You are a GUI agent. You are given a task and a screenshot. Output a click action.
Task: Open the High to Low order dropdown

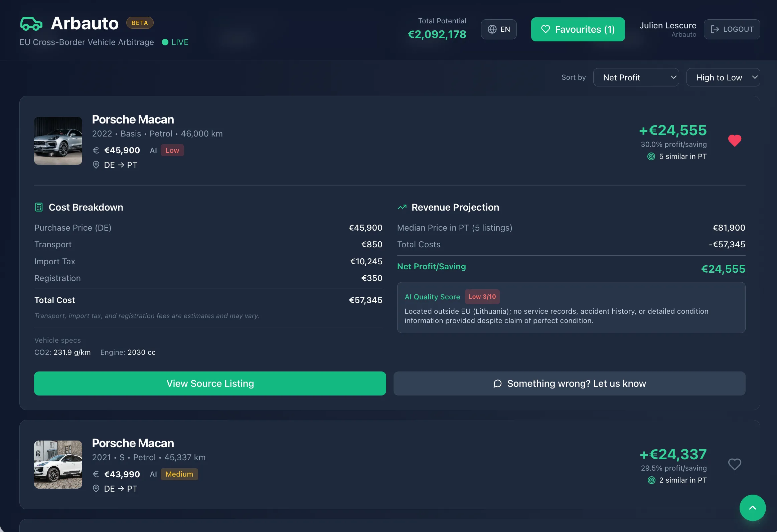(x=723, y=77)
